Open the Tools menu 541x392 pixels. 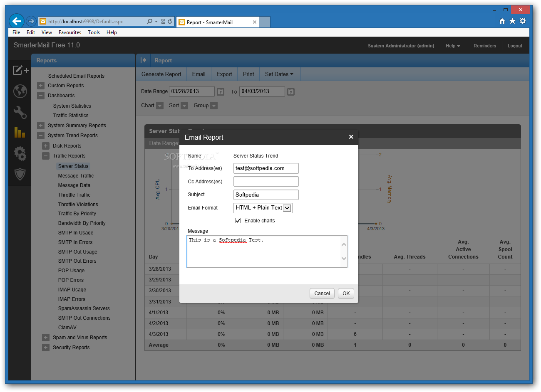94,32
